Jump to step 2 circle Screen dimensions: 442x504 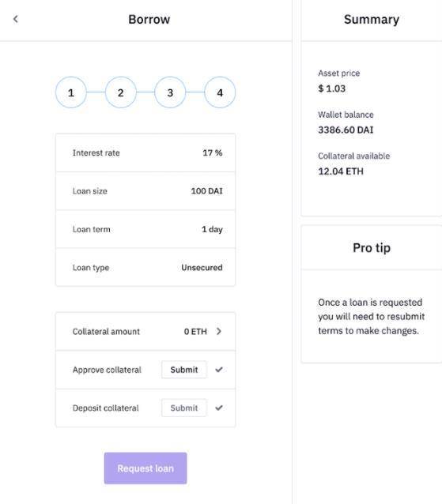[x=121, y=92]
